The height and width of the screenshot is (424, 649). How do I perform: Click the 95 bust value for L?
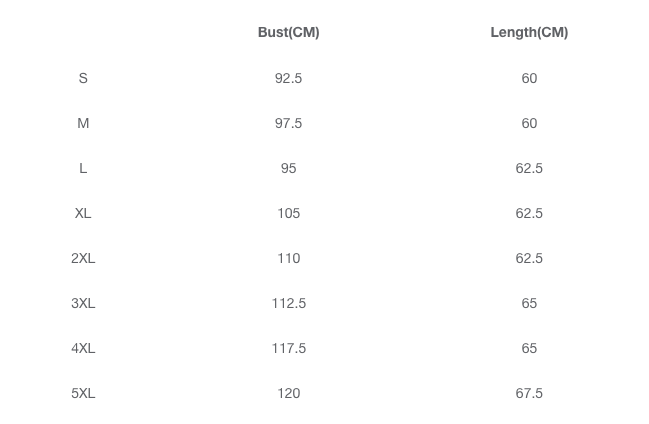coord(288,169)
